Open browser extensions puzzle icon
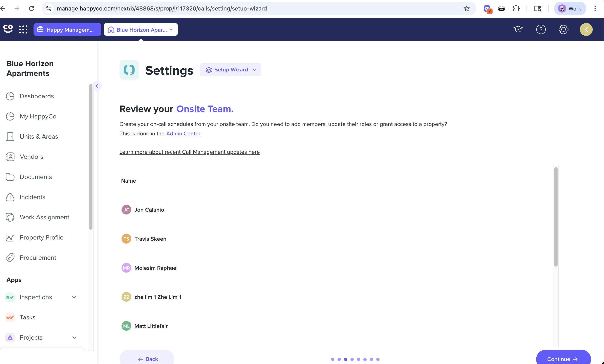The width and height of the screenshot is (604, 364). pyautogui.click(x=516, y=8)
